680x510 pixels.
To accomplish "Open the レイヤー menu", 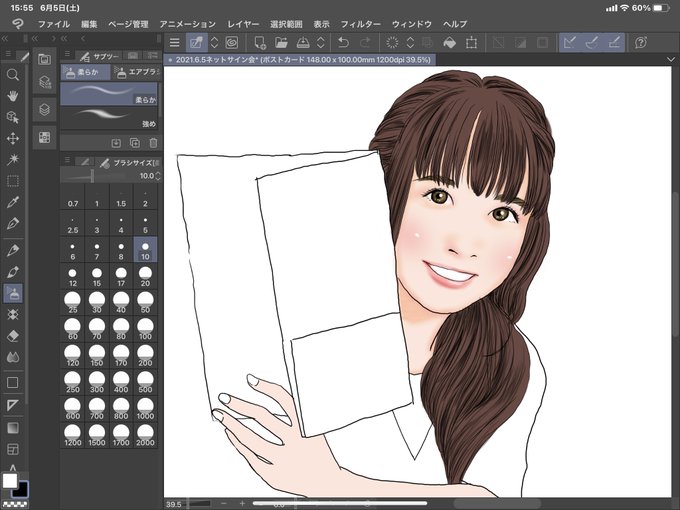I will (243, 24).
